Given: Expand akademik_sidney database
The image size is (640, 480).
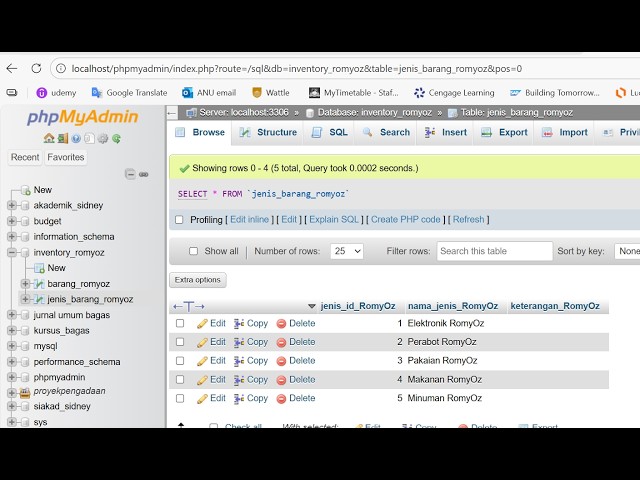Looking at the screenshot, I should pyautogui.click(x=12, y=205).
